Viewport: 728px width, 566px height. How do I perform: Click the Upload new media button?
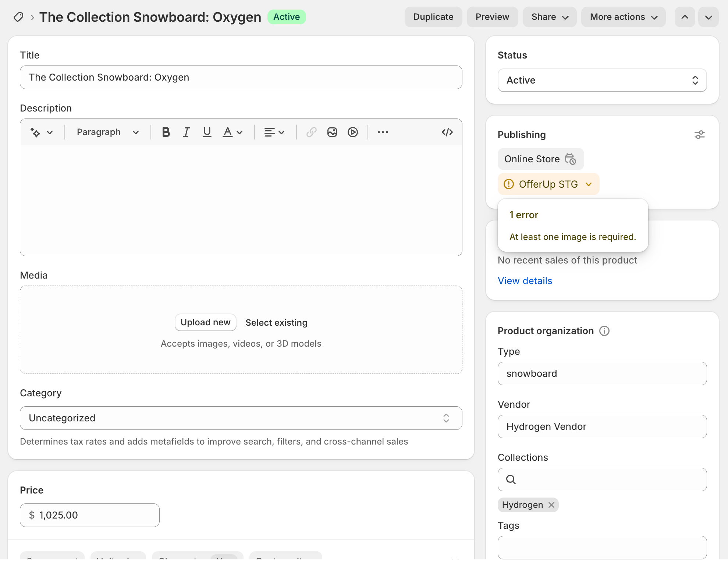pyautogui.click(x=205, y=322)
